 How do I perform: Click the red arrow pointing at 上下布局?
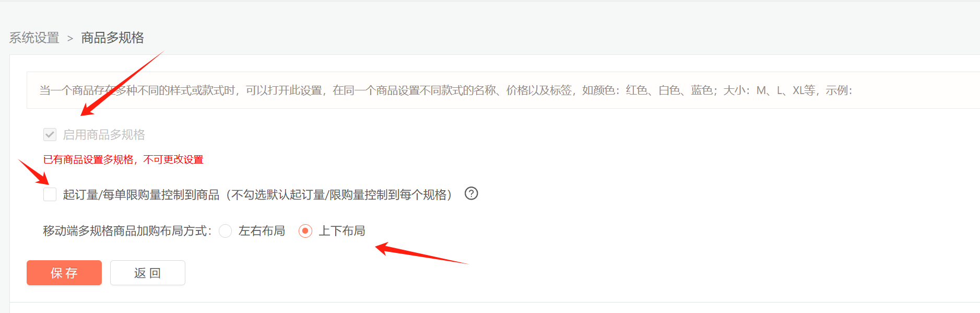coord(422,253)
